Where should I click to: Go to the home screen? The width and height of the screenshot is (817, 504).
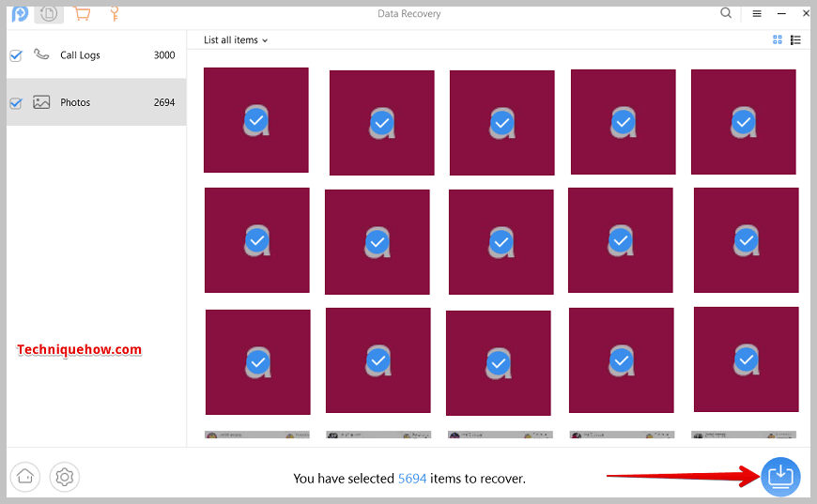point(25,477)
